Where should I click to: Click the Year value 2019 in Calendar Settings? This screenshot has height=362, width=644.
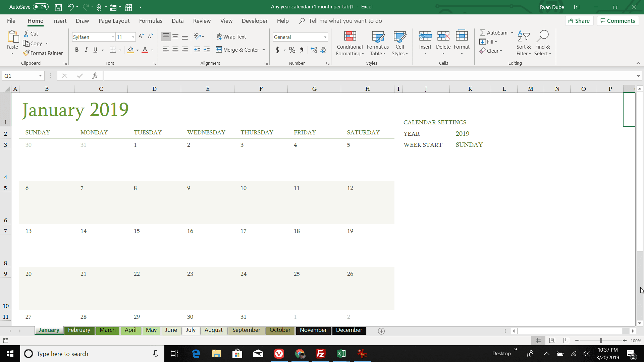click(x=463, y=133)
